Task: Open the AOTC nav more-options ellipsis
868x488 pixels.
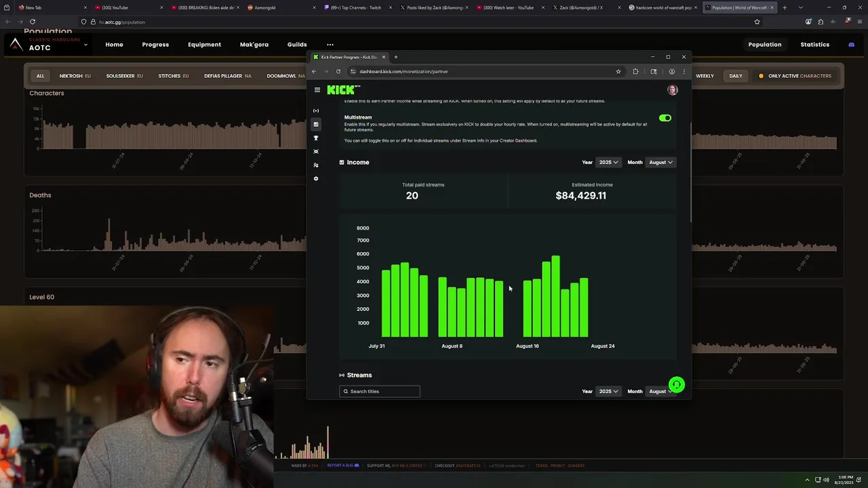Action: tap(330, 45)
